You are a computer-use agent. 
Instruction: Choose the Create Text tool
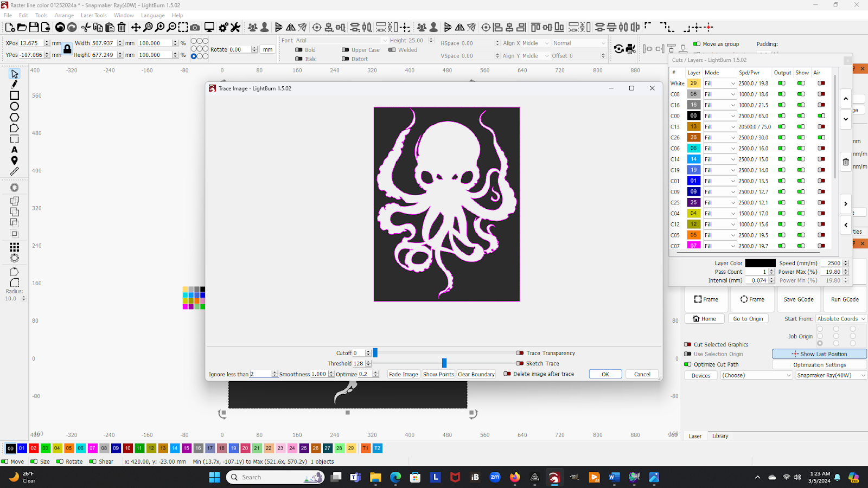coord(15,150)
